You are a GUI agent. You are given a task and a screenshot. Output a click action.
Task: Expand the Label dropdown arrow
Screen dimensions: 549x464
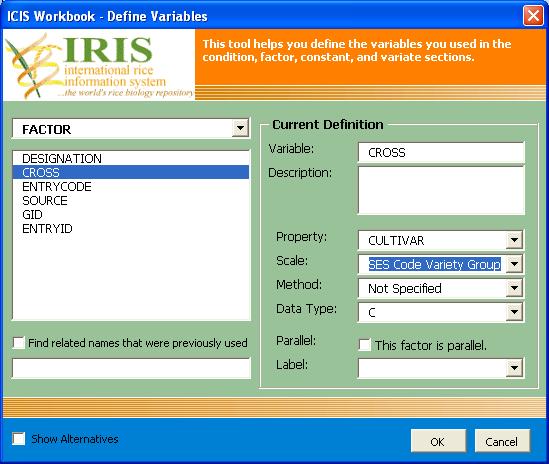pyautogui.click(x=514, y=368)
